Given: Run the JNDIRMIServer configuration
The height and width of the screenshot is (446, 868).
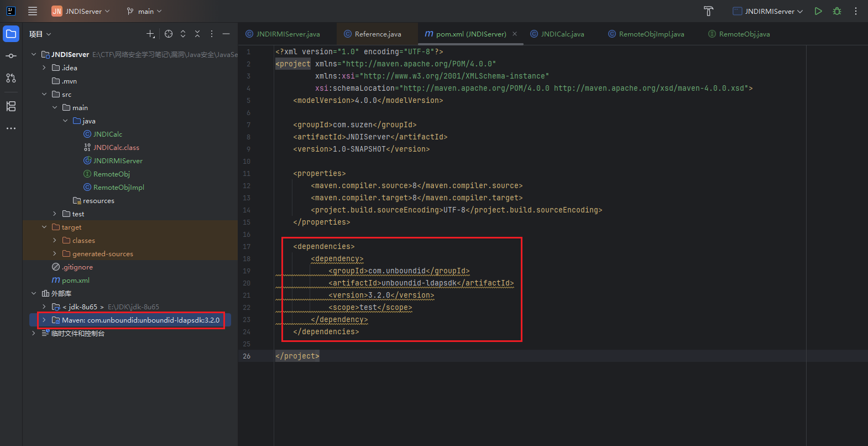Looking at the screenshot, I should tap(818, 11).
